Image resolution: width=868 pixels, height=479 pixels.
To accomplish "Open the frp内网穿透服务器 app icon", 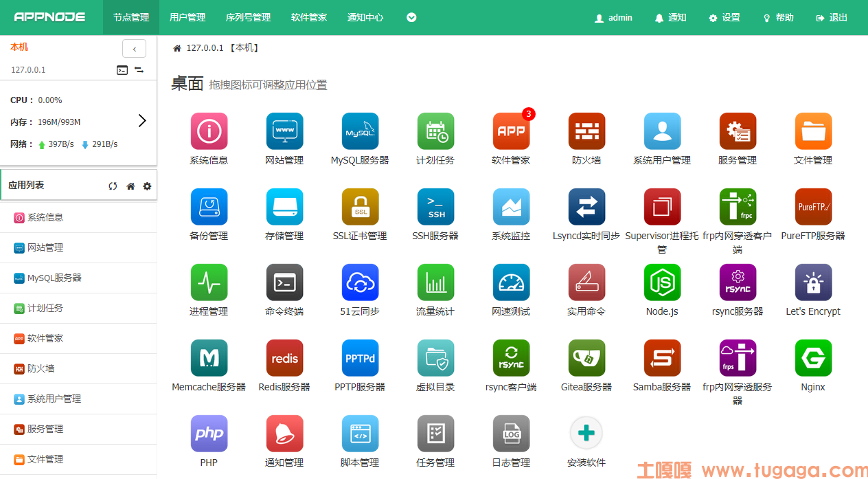I will coord(738,358).
